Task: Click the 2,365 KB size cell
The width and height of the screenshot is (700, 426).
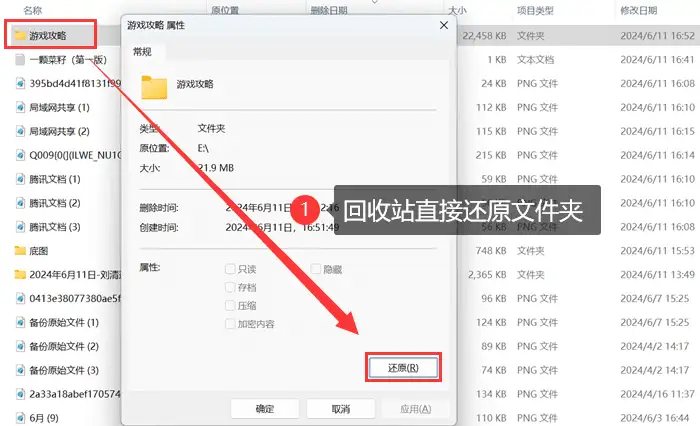Action: pyautogui.click(x=488, y=275)
